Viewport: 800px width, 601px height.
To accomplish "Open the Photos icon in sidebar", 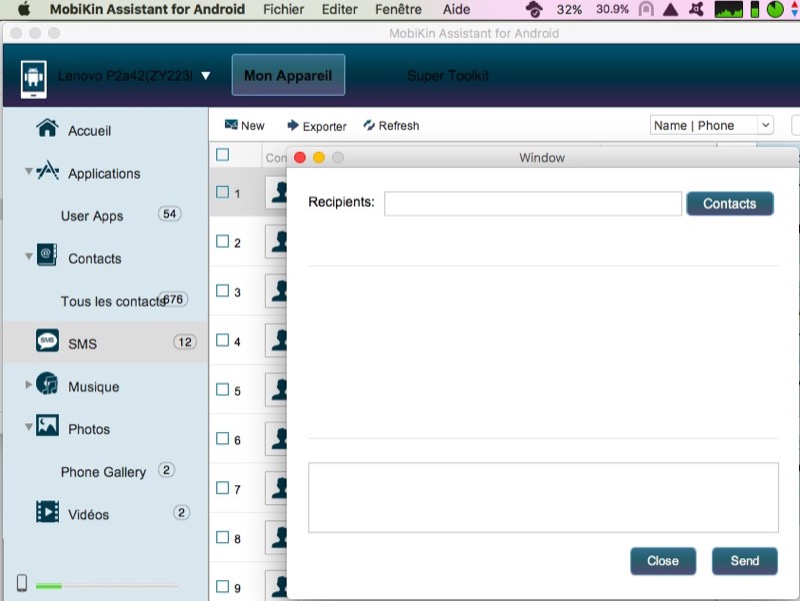I will 47,427.
